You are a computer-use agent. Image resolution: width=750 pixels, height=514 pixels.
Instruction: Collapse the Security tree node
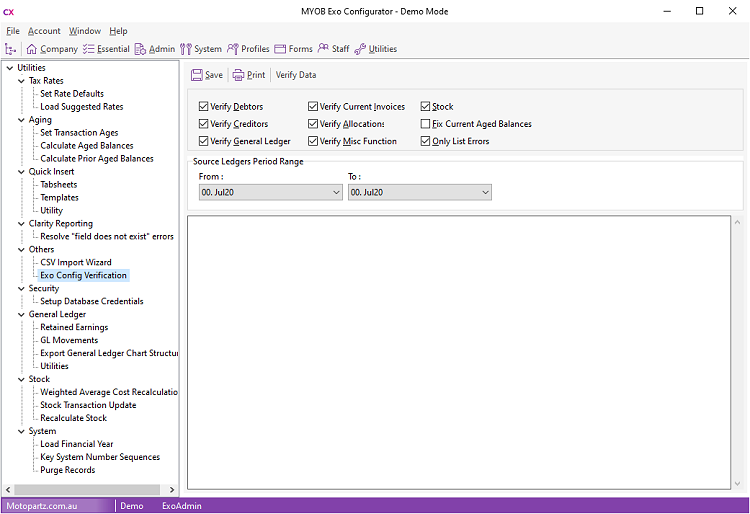pyautogui.click(x=21, y=288)
